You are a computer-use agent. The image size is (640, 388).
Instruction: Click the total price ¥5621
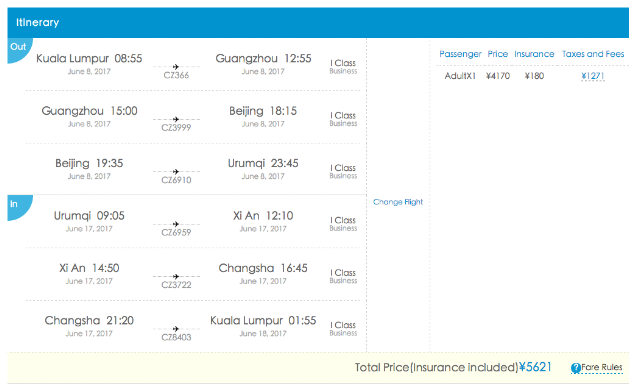click(535, 367)
